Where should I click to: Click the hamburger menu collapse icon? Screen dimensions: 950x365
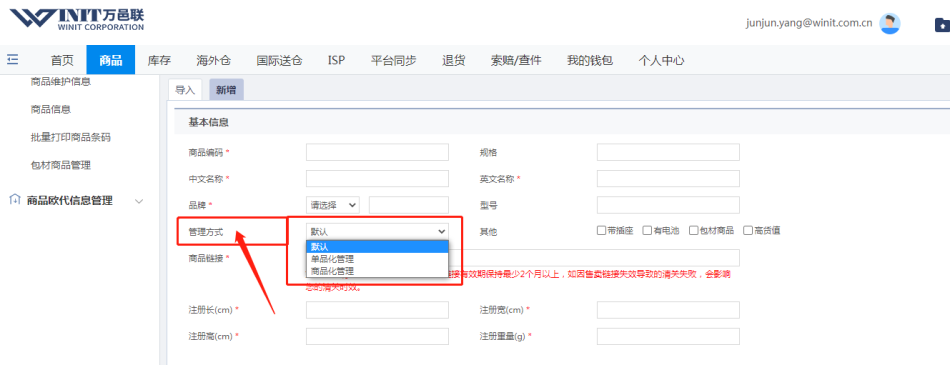[13, 59]
